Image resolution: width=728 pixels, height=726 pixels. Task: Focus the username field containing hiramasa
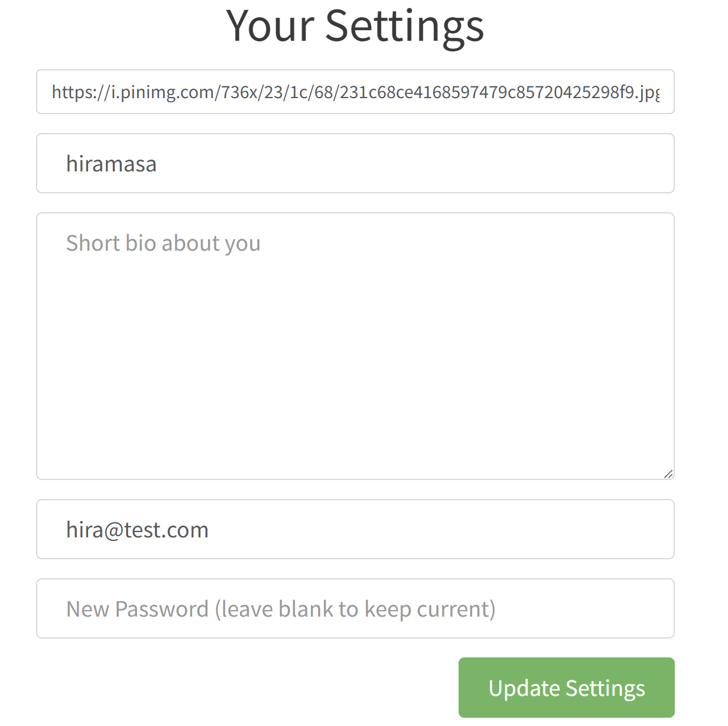355,163
